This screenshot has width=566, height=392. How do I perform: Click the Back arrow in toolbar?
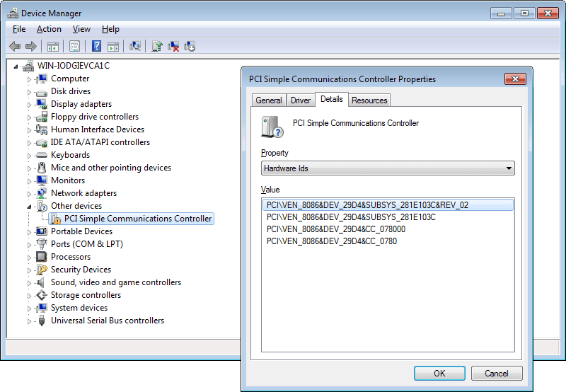coord(15,46)
